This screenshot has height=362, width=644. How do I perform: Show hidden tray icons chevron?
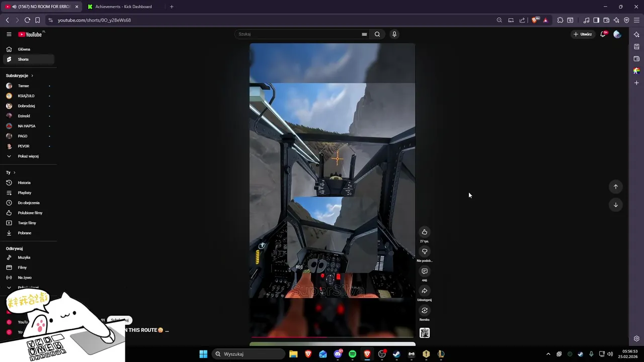point(548,354)
